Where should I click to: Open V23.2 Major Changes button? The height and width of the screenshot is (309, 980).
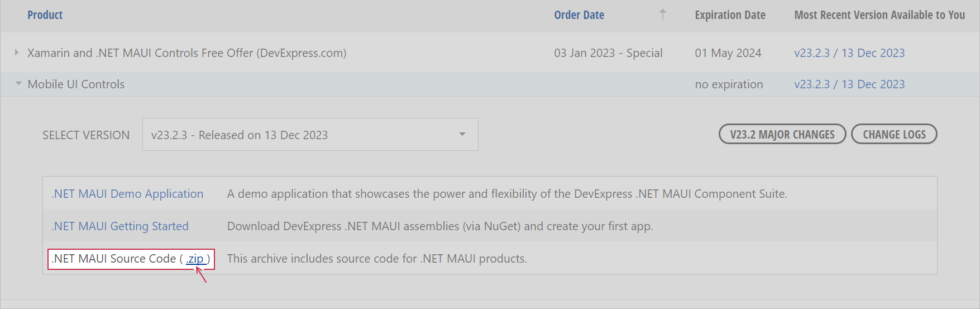pyautogui.click(x=782, y=134)
